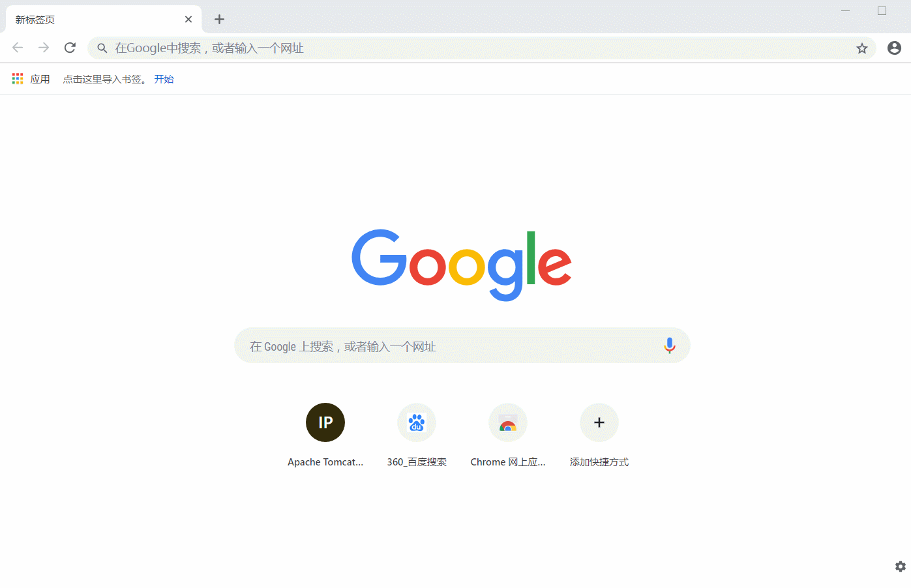Bookmark this page with star icon
911x588 pixels.
[x=862, y=48]
